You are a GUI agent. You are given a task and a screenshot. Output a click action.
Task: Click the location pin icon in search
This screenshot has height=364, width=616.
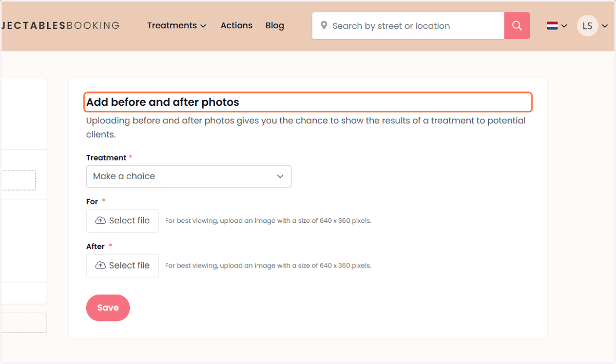(324, 26)
